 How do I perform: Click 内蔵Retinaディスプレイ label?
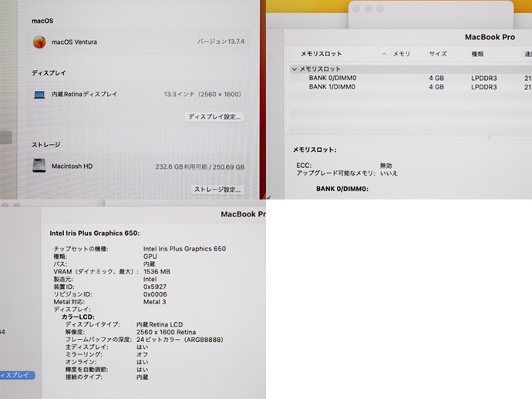85,94
